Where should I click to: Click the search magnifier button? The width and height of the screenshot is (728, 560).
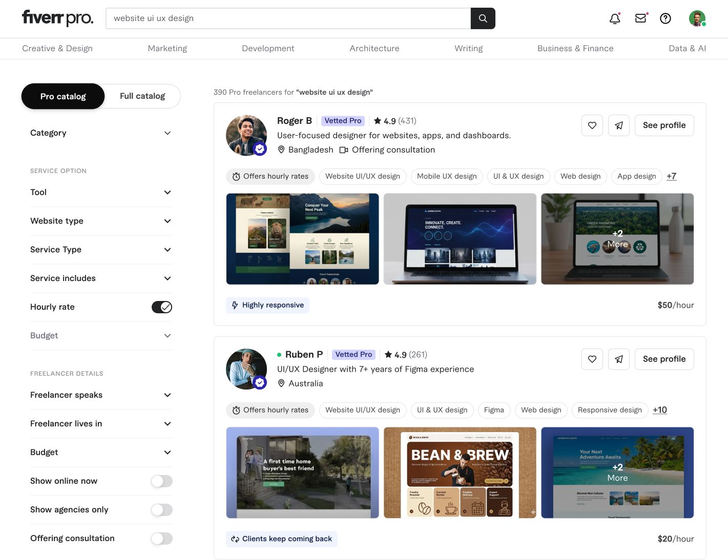[x=483, y=18]
